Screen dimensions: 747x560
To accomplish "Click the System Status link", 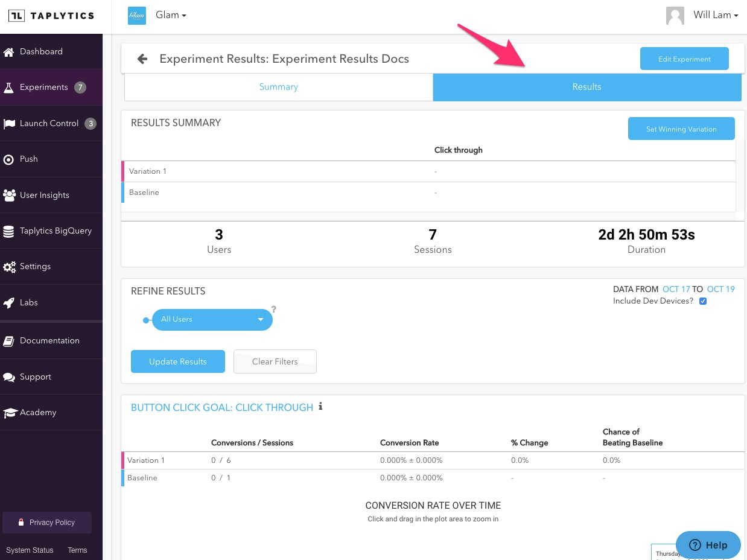I will click(30, 550).
